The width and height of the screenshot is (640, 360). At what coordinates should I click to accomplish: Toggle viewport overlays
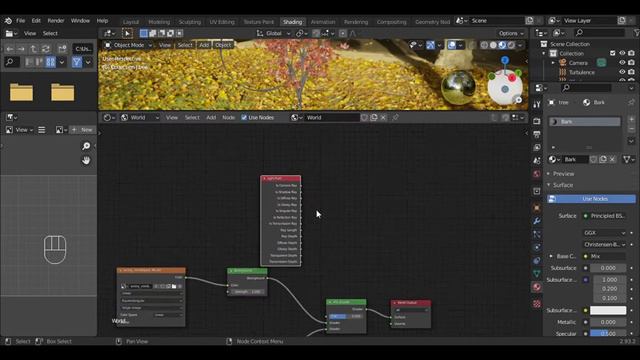pos(452,45)
